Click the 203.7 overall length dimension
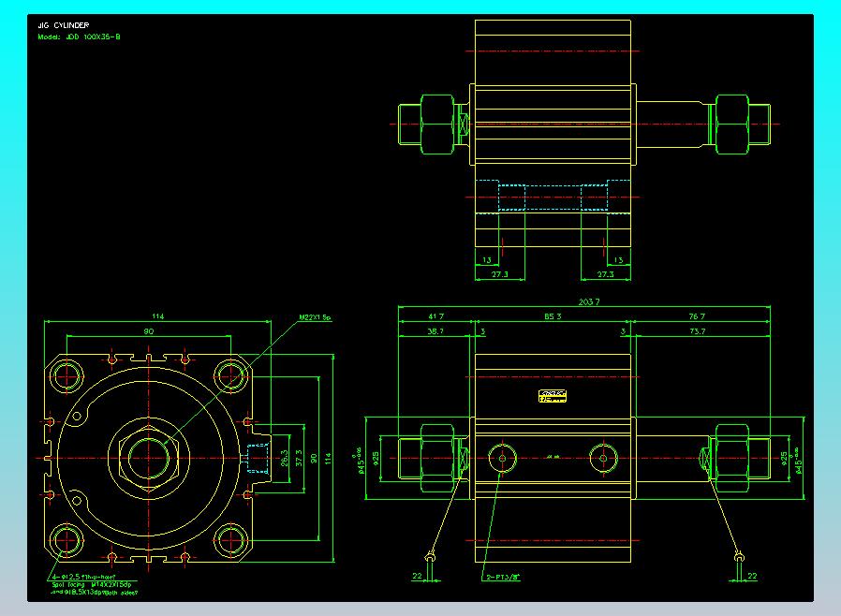Screen dimensions: 841x616 coord(589,301)
